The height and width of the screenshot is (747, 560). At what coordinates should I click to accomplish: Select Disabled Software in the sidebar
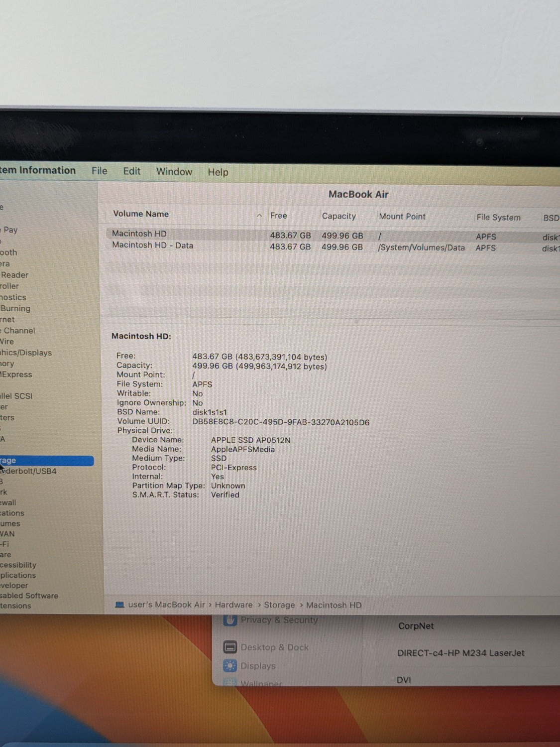click(x=29, y=596)
